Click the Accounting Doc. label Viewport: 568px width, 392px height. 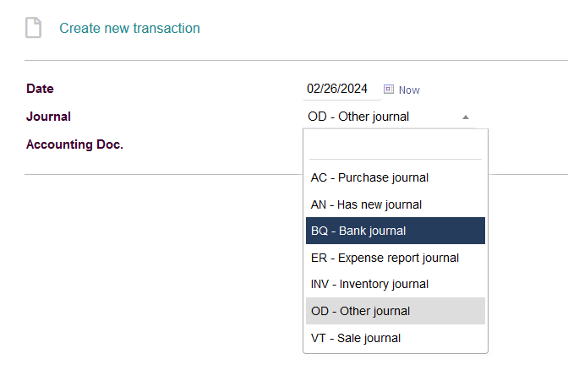click(74, 144)
